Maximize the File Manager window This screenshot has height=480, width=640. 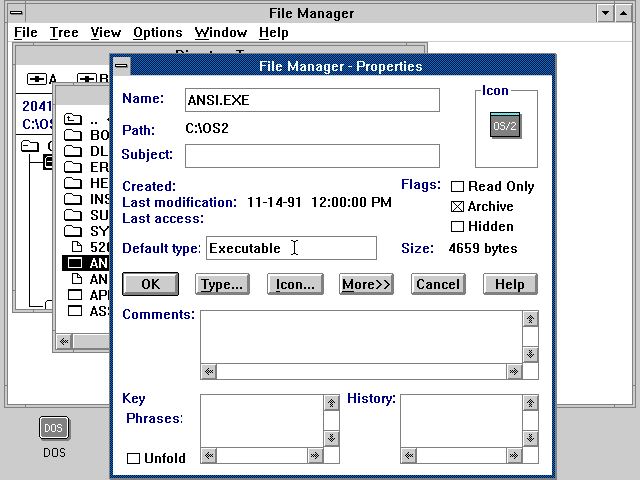pos(624,13)
